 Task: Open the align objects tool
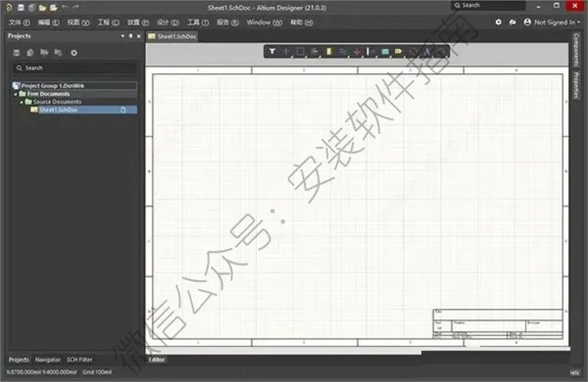pyautogui.click(x=315, y=51)
